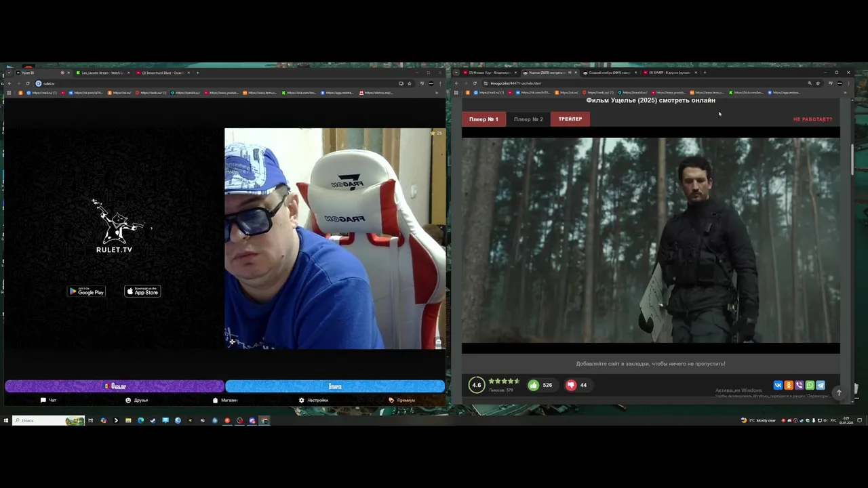Switch to Player No. 1 tab

tap(484, 119)
